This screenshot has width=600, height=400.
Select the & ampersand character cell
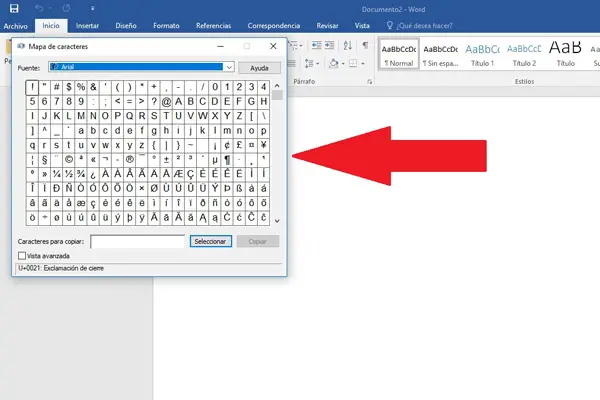pyautogui.click(x=93, y=87)
